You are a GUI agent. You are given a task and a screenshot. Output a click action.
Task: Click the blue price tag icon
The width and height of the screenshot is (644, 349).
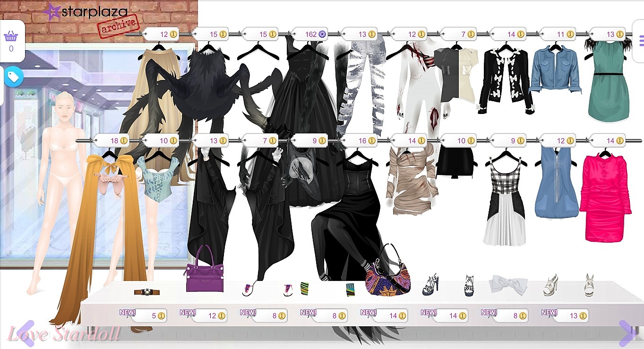(13, 76)
